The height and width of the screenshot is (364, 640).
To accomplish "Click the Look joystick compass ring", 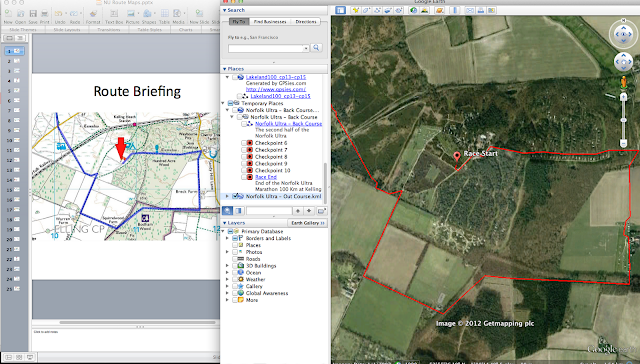I will coord(623,34).
